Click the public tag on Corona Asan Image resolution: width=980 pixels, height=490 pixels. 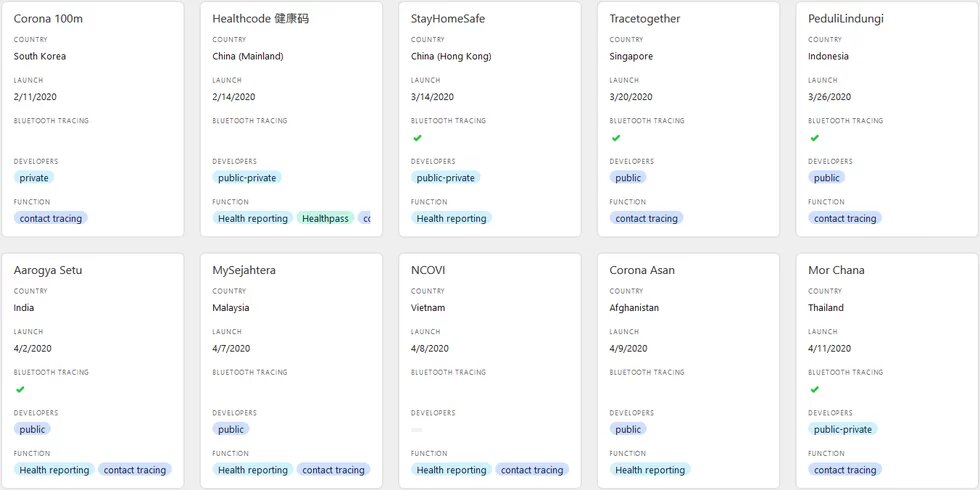[x=628, y=429]
